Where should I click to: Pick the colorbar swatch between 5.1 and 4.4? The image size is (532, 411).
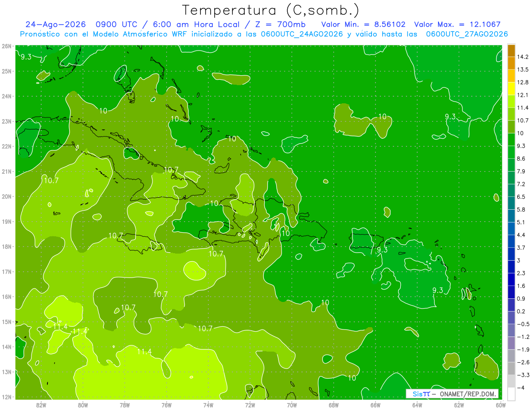pos(511,228)
